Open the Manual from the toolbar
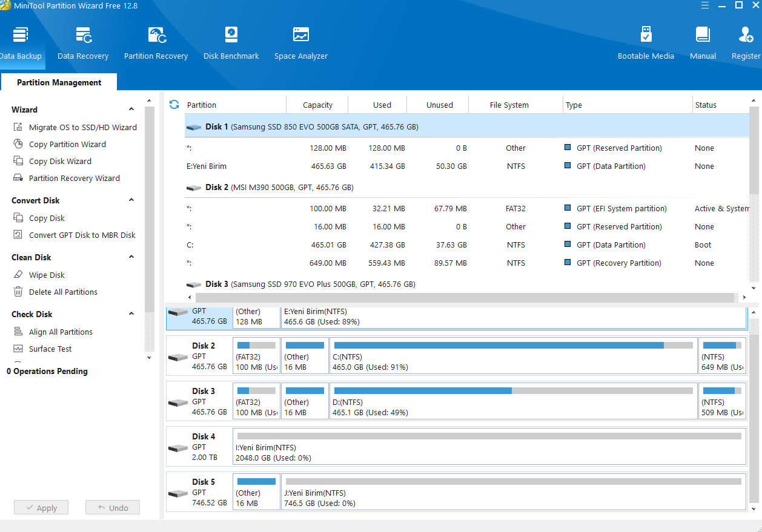Viewport: 762px width, 532px height. point(703,43)
